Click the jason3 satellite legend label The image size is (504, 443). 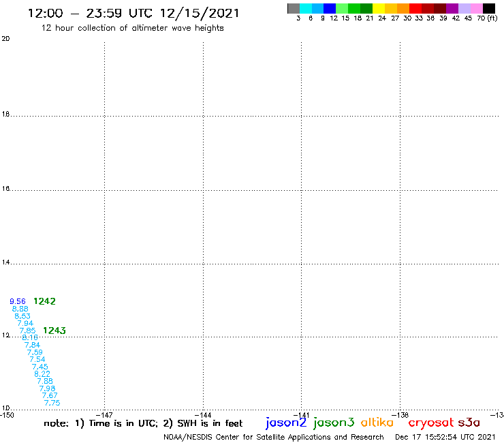tap(334, 423)
